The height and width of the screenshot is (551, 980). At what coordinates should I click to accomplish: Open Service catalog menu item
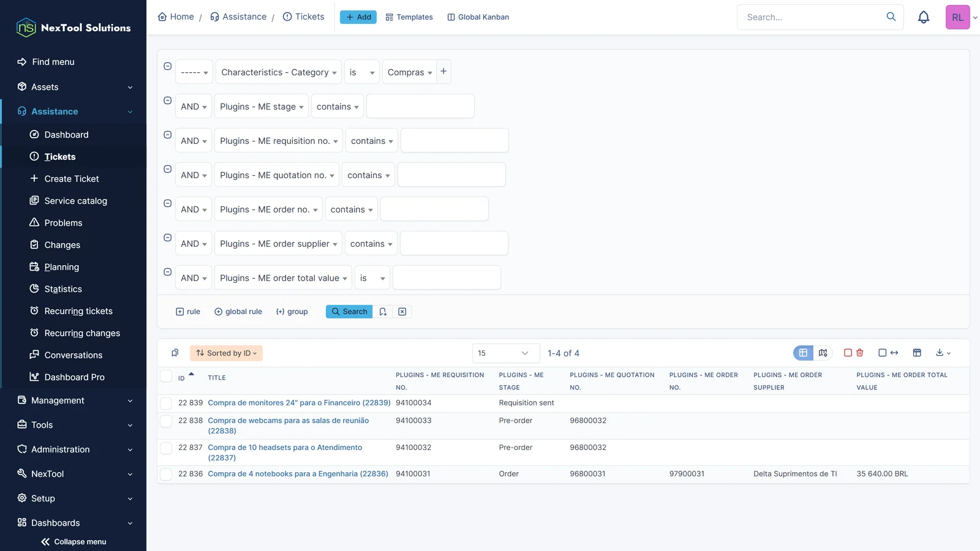coord(75,201)
